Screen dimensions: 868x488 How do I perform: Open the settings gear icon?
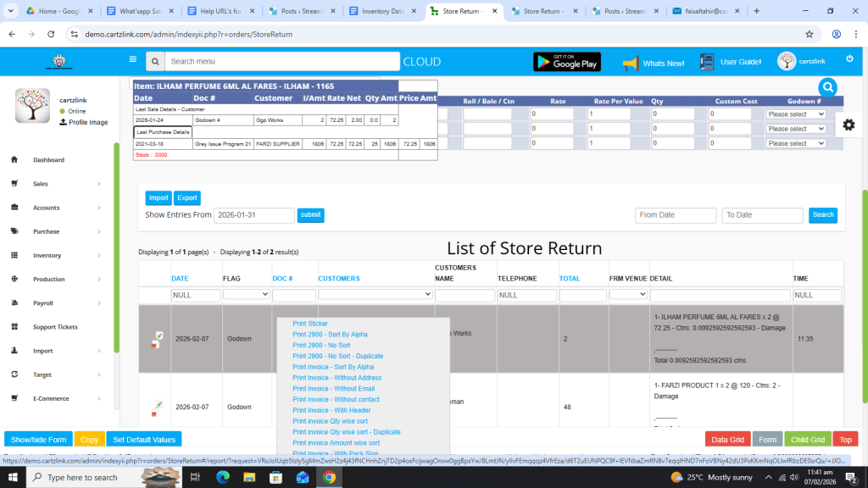coord(849,125)
